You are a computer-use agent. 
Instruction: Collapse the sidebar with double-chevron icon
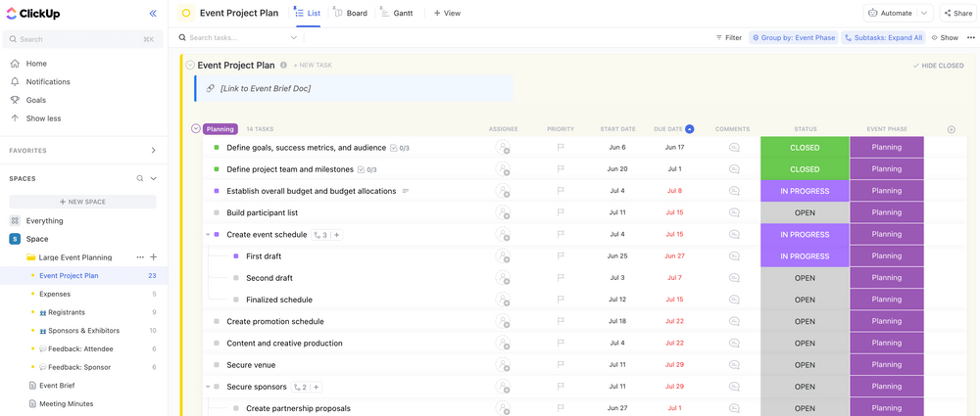click(153, 14)
